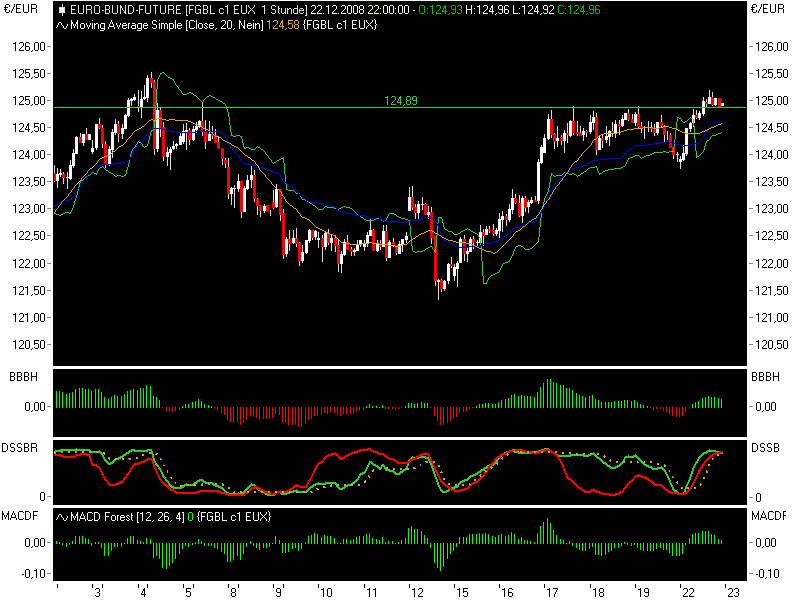Click the '9 date marker on time axis
The height and width of the screenshot is (600, 800).
(279, 592)
